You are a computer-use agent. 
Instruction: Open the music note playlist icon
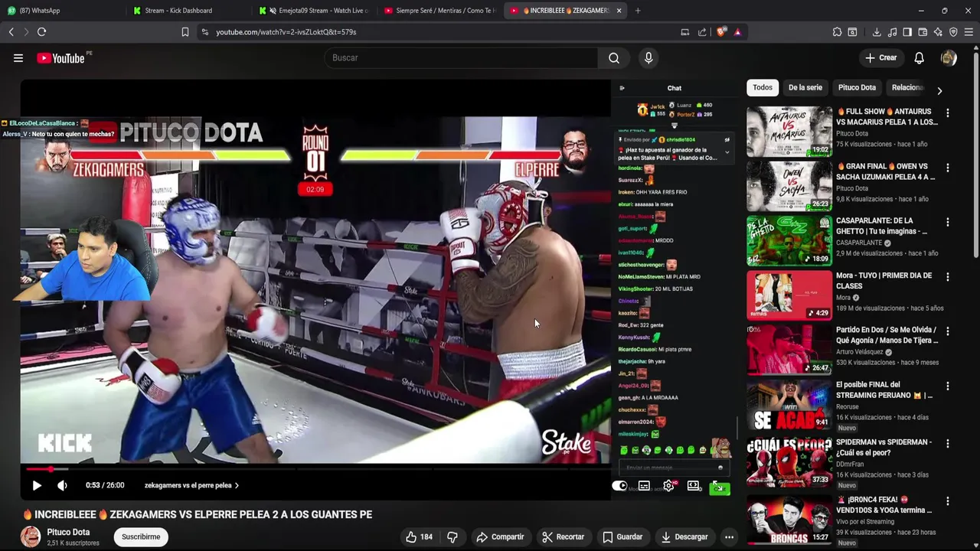coord(892,32)
